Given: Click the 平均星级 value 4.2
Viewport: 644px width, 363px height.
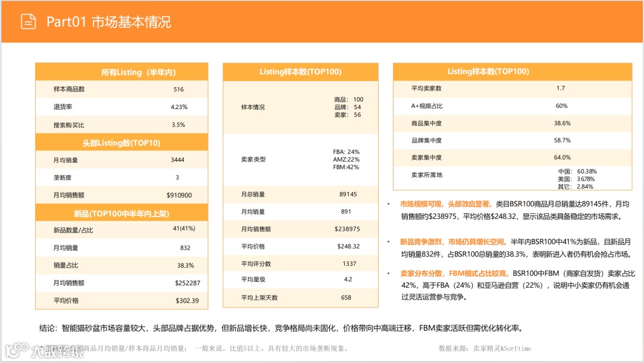Looking at the screenshot, I should click(348, 279).
